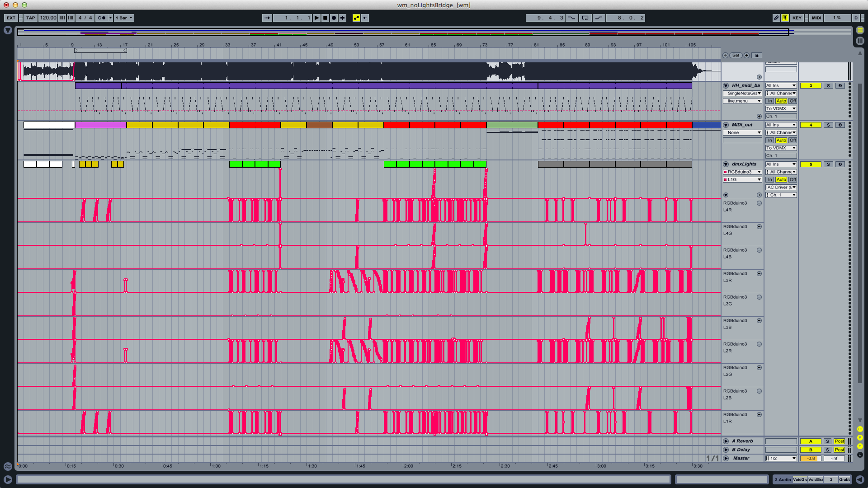Viewport: 868px width, 488px height.
Task: Toggle Follow playback arrow button
Action: tap(267, 18)
